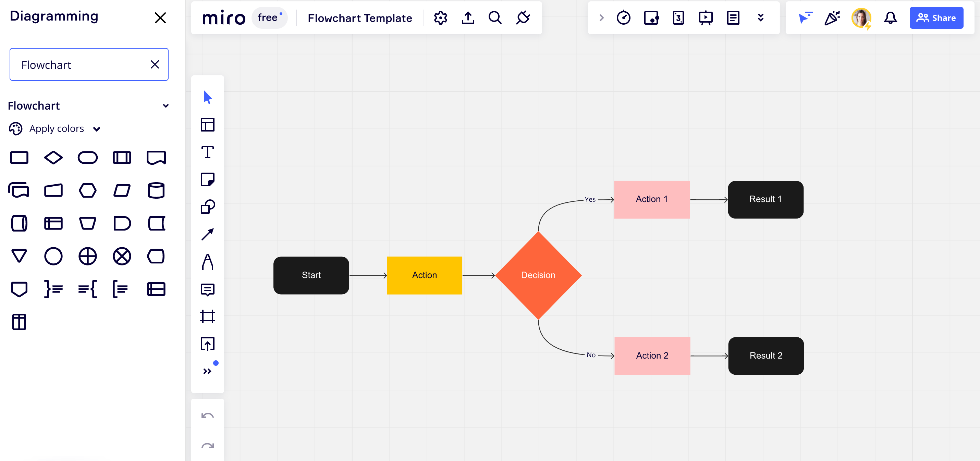Expand the Apply colors dropdown

pos(96,129)
